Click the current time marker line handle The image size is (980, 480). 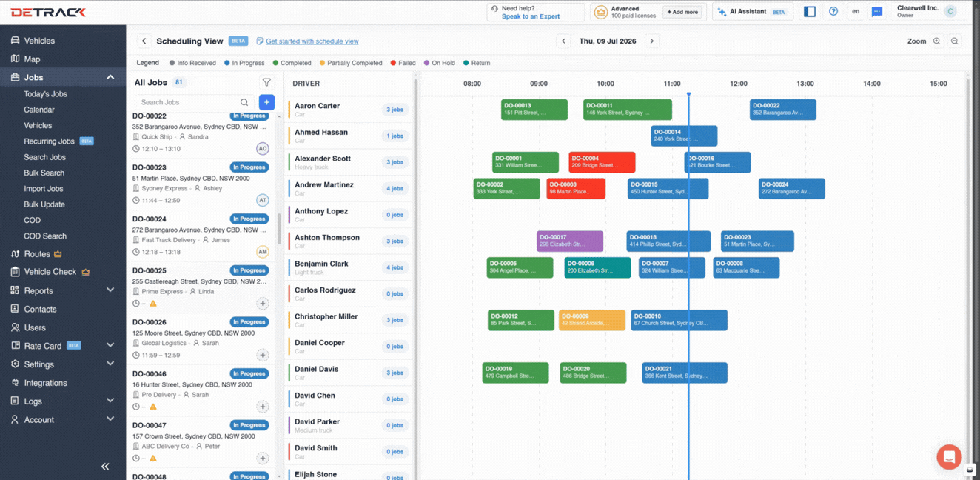(x=688, y=94)
